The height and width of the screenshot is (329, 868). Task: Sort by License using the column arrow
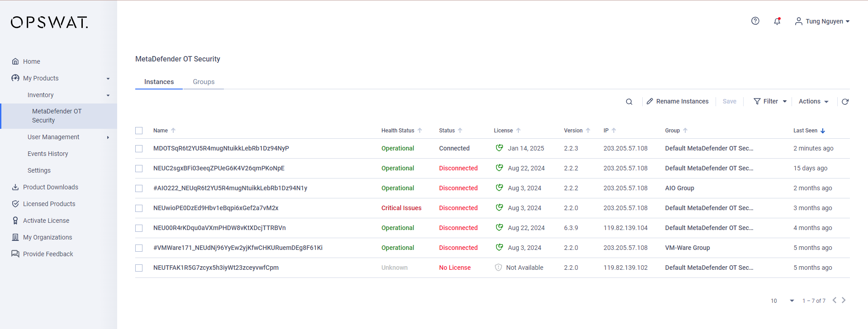click(x=518, y=131)
